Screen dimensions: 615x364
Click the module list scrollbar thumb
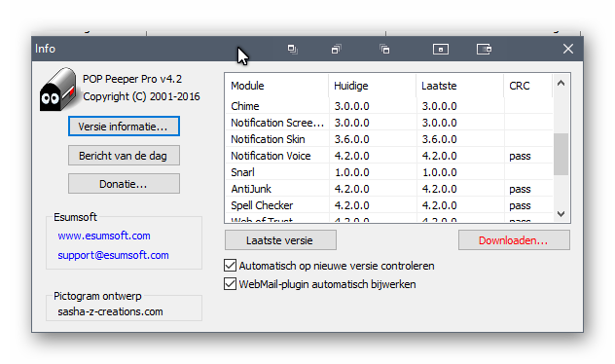[561, 154]
